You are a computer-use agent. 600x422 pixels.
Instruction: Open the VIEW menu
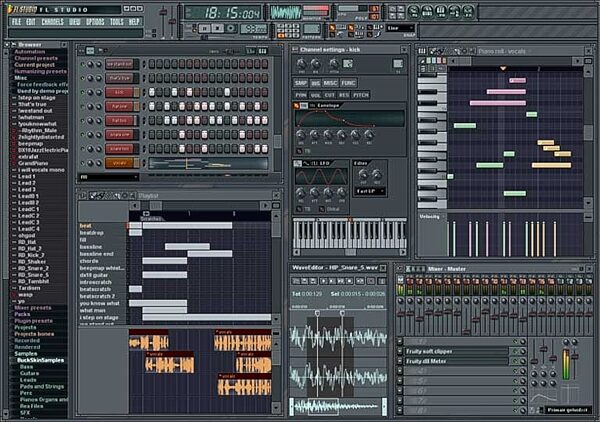(75, 22)
